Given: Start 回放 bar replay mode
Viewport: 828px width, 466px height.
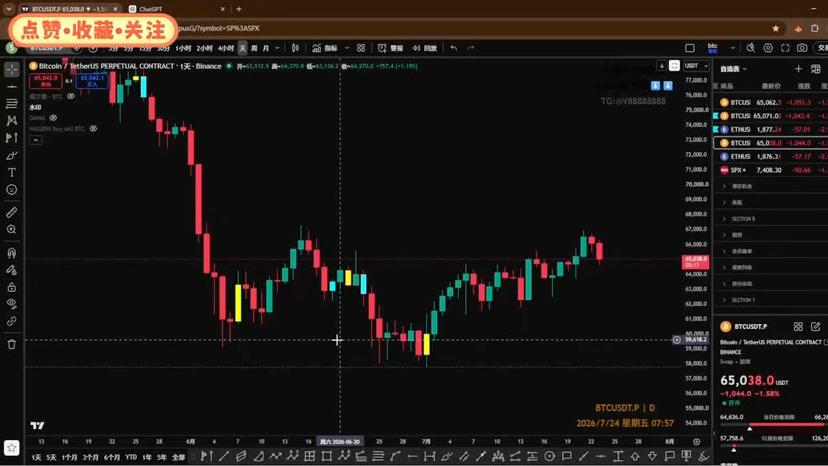Looking at the screenshot, I should [425, 48].
